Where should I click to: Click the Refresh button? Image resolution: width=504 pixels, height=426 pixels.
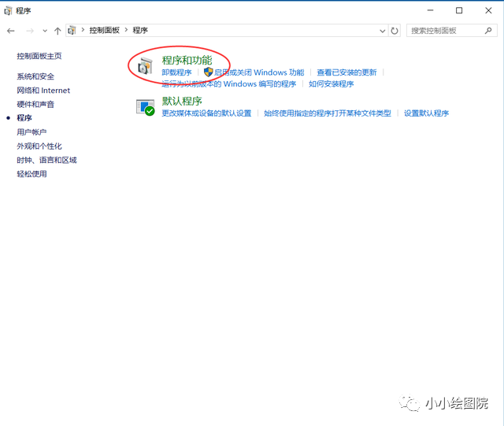395,31
